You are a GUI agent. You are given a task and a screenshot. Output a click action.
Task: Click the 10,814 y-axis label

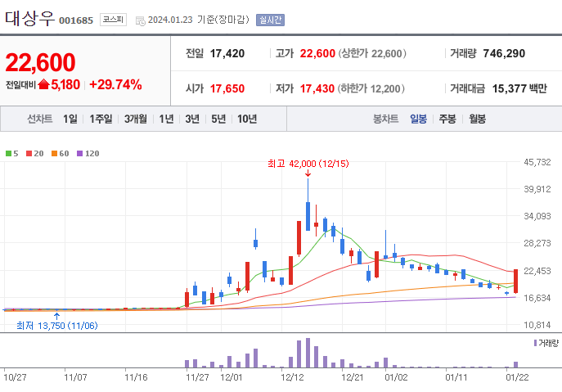tap(537, 325)
